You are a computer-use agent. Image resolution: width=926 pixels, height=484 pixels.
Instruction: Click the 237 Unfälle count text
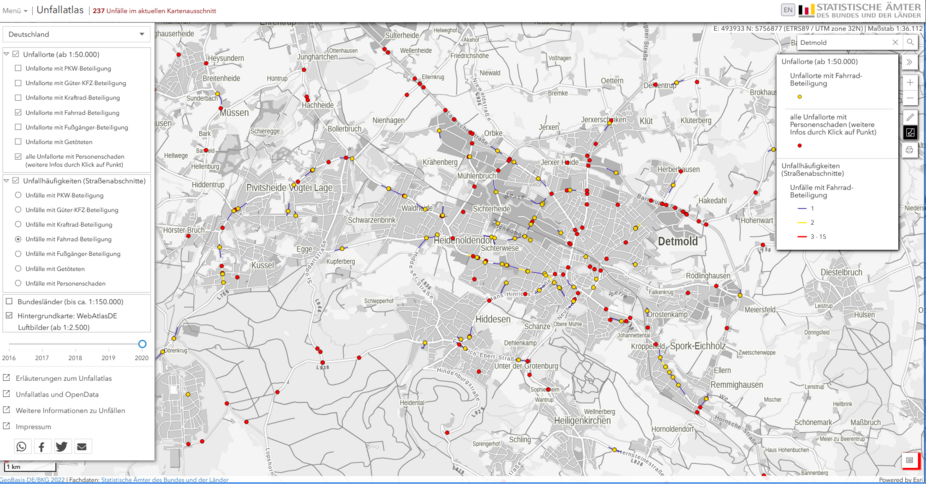(x=154, y=11)
